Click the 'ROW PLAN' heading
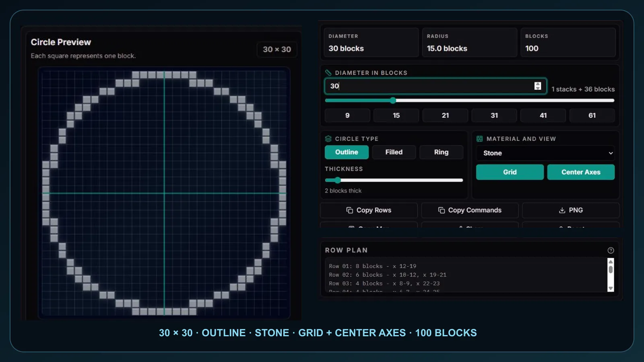Viewport: 644px width, 362px height. (x=346, y=250)
